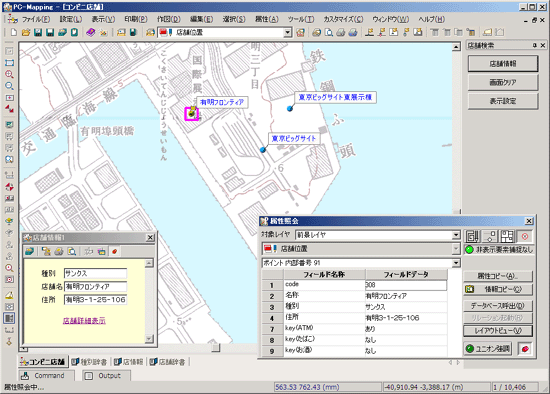Image resolution: width=550 pixels, height=394 pixels.
Task: Select the blue rectangle zoom-area tool
Action: pyautogui.click(x=9, y=63)
